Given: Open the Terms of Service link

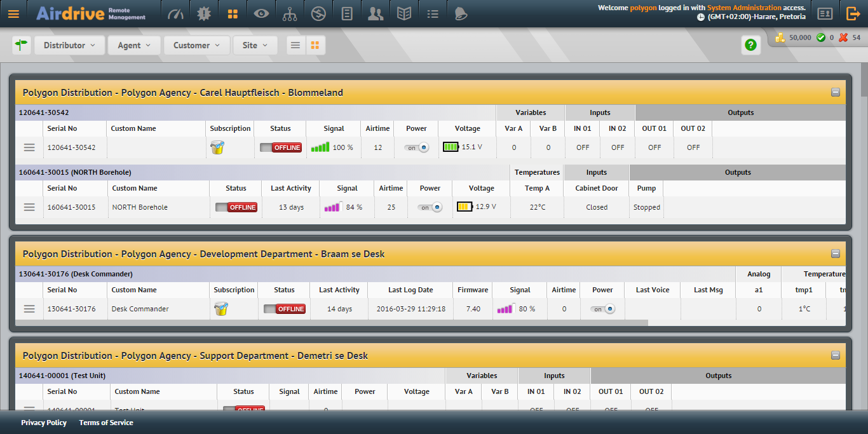Looking at the screenshot, I should [106, 423].
